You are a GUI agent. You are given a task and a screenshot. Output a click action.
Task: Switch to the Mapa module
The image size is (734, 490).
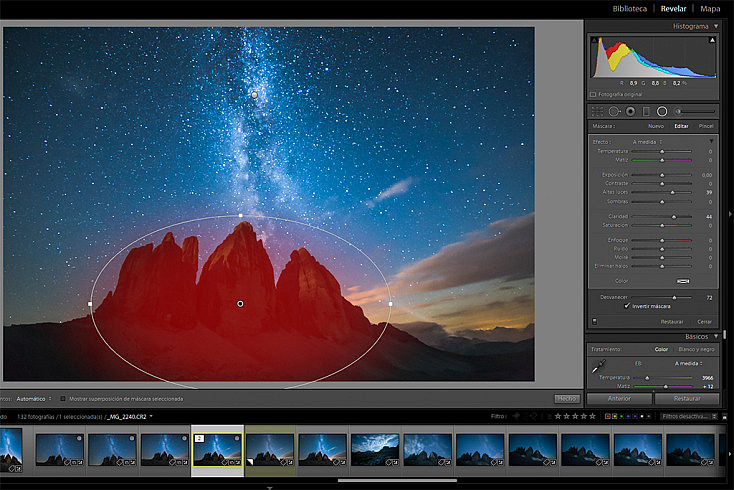coord(710,8)
